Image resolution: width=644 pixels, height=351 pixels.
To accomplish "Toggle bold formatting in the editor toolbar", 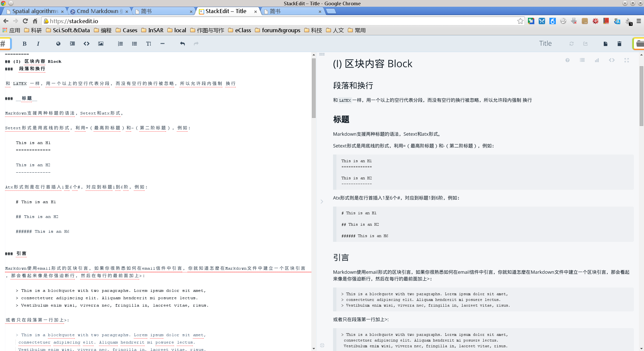I will (24, 44).
